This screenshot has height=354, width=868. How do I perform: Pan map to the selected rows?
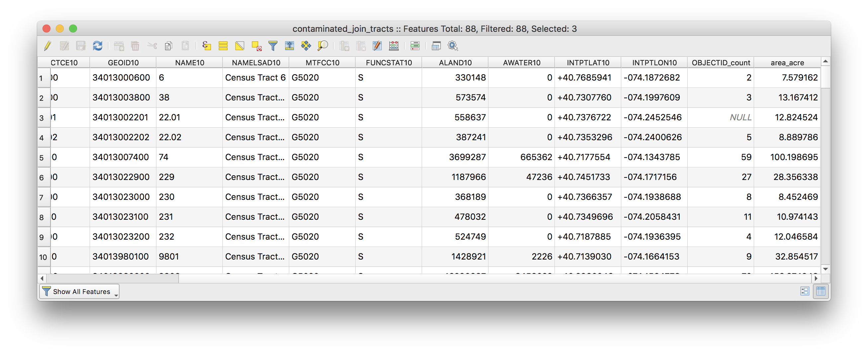click(x=306, y=46)
